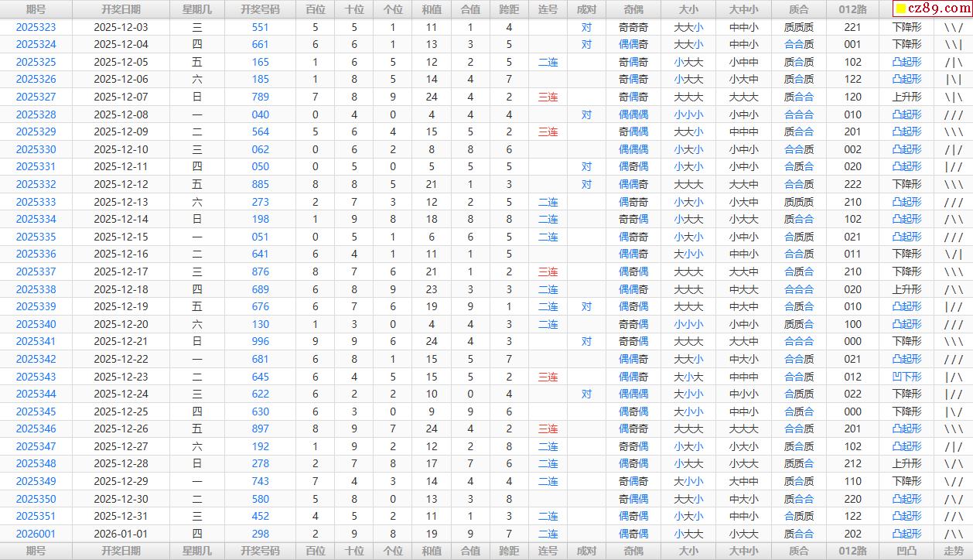Click 三连 in row 2025327
Image resolution: width=973 pixels, height=560 pixels.
point(548,97)
